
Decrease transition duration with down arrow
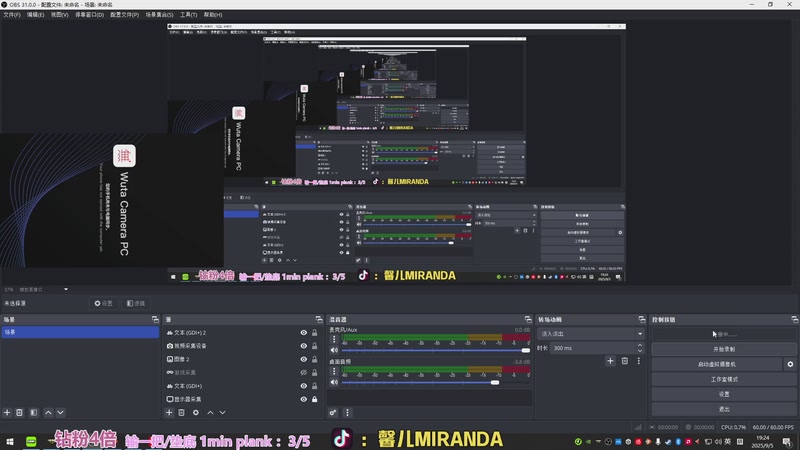[640, 351]
